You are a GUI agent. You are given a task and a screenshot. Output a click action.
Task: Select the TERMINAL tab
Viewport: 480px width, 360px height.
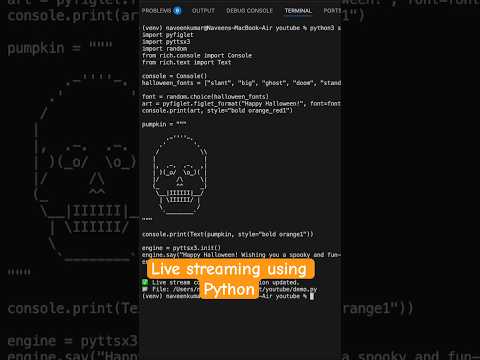(298, 11)
